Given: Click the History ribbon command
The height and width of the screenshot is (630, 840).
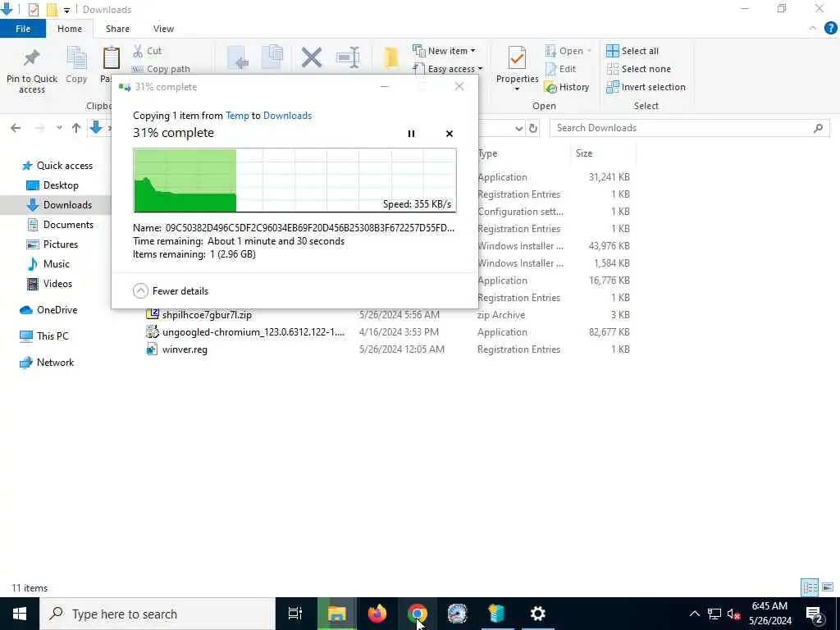Looking at the screenshot, I should [x=567, y=87].
